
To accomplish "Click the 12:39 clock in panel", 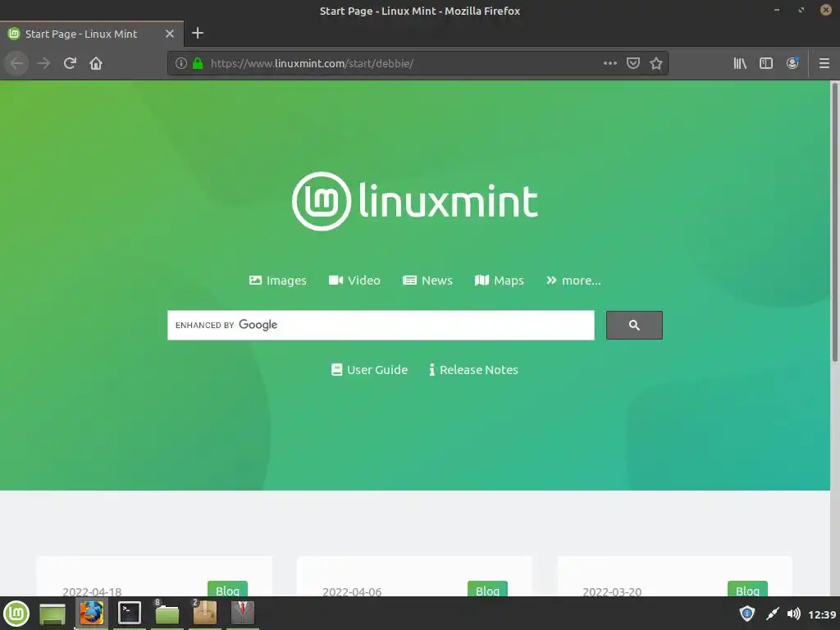I will (x=822, y=614).
